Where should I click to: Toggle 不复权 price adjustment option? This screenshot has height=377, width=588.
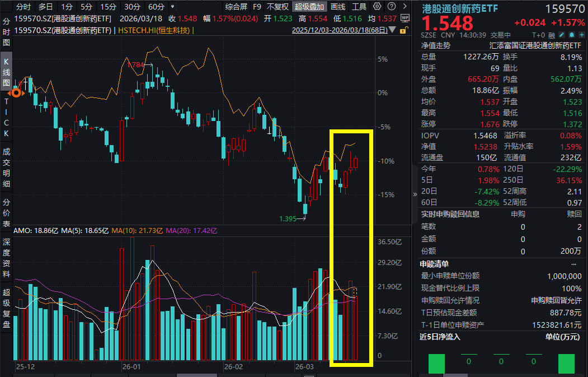pyautogui.click(x=277, y=7)
